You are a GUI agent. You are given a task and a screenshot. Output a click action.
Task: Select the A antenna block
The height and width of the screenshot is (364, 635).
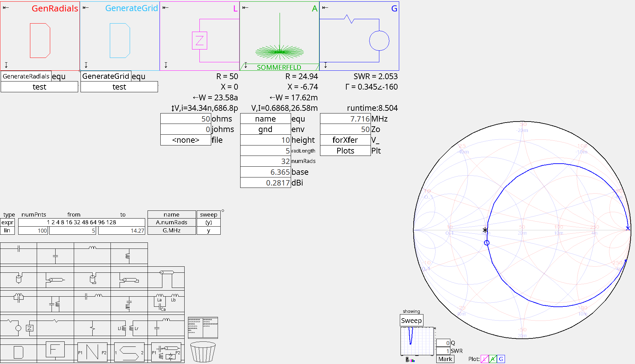[x=279, y=36]
